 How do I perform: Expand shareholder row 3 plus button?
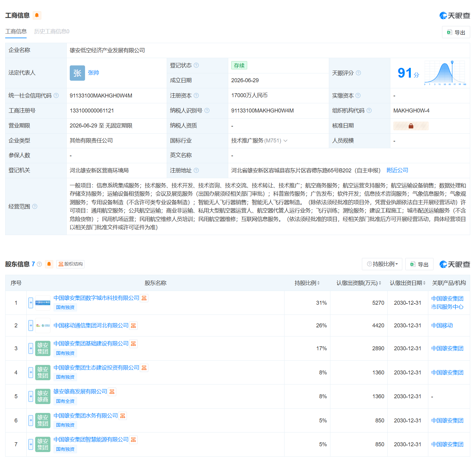coord(31,348)
